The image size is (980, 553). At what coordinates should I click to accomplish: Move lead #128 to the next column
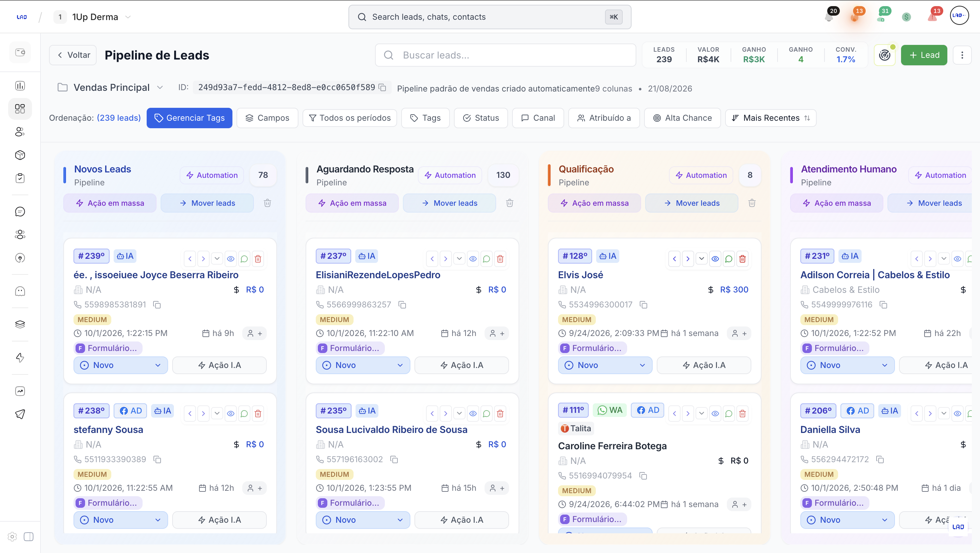688,259
